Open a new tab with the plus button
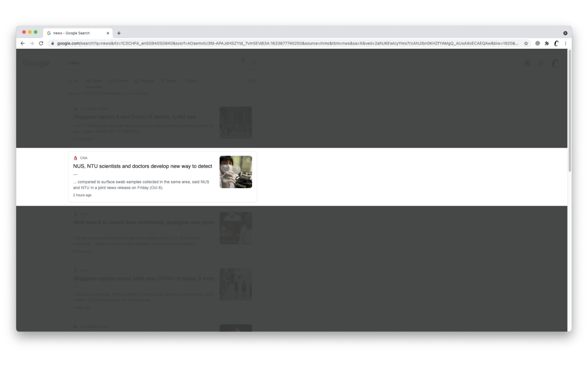The height and width of the screenshot is (368, 588). point(119,33)
